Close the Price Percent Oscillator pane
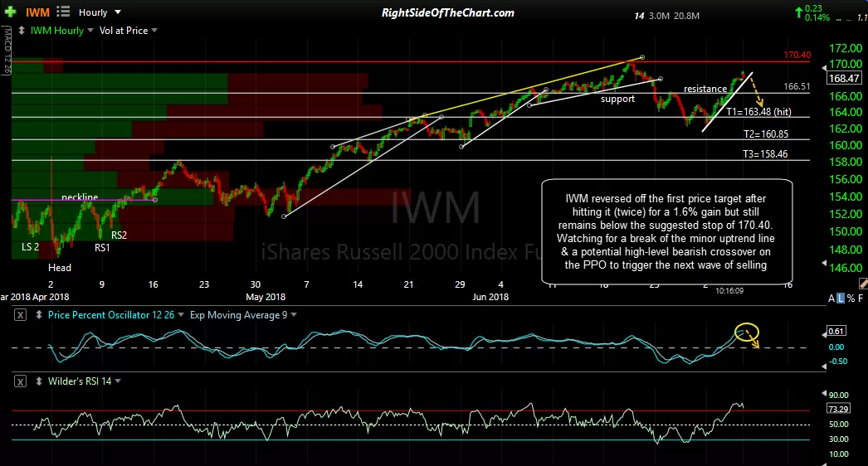868x466 pixels. [x=20, y=315]
